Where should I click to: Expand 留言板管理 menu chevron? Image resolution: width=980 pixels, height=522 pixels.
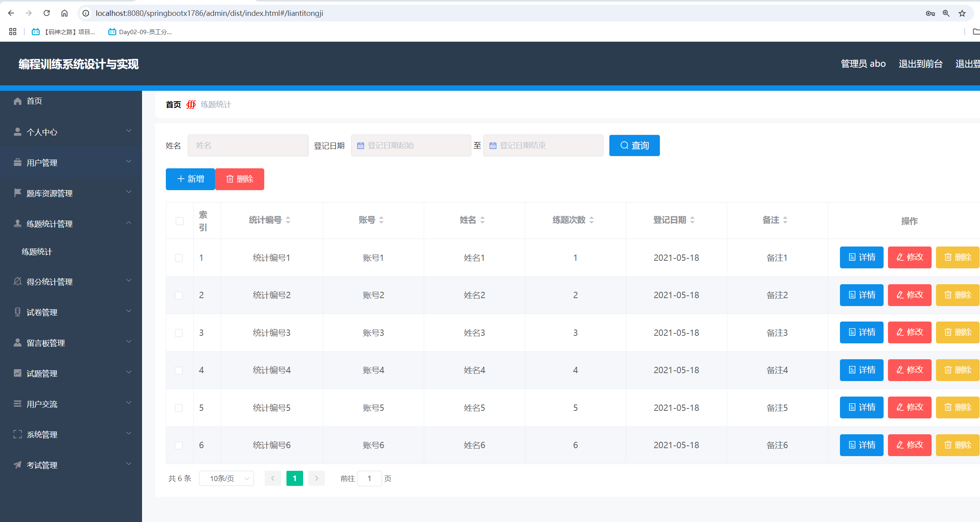click(129, 342)
